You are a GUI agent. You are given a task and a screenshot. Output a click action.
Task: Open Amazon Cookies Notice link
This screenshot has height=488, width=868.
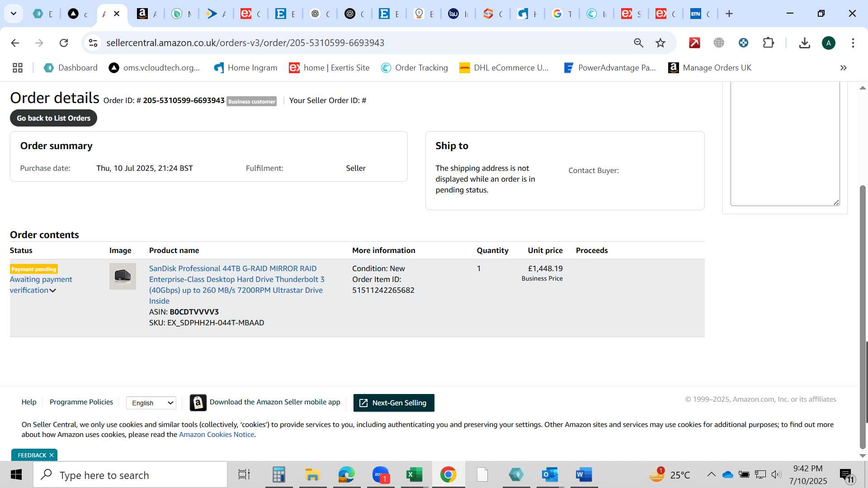(x=217, y=435)
